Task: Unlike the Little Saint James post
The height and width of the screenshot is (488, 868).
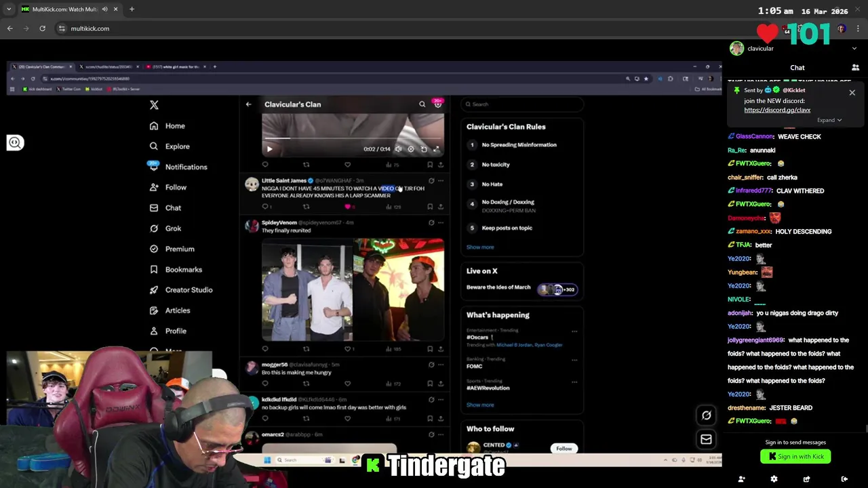Action: coord(347,207)
